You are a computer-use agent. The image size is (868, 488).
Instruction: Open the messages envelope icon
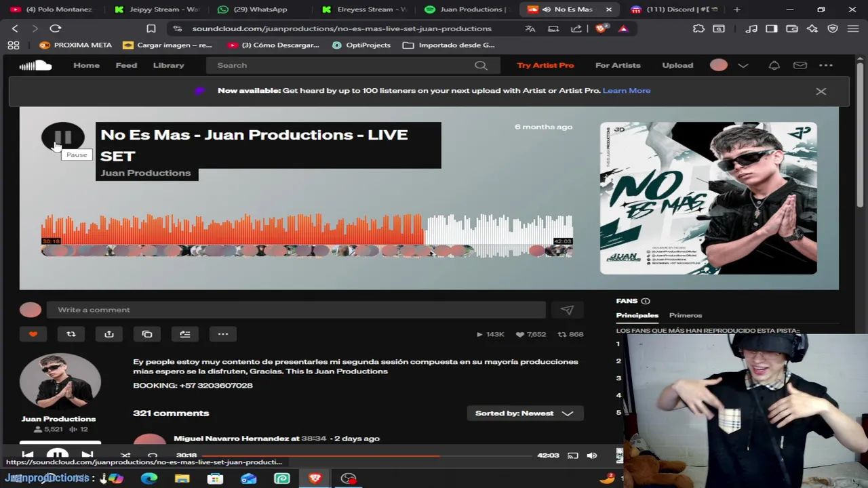[x=800, y=65]
